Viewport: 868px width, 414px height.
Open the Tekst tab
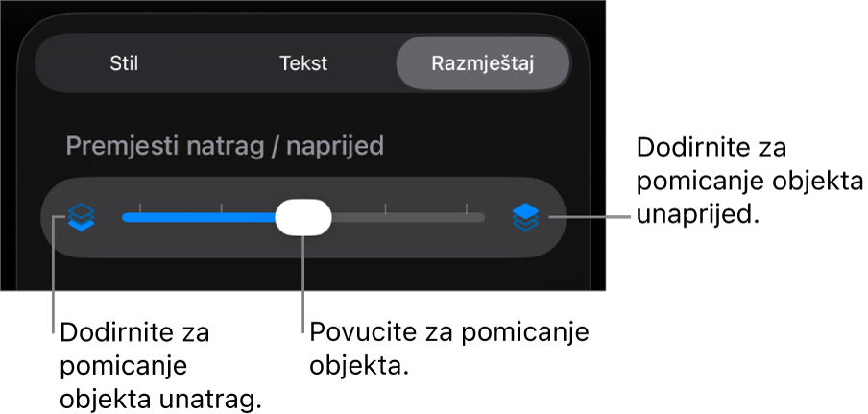(x=303, y=63)
